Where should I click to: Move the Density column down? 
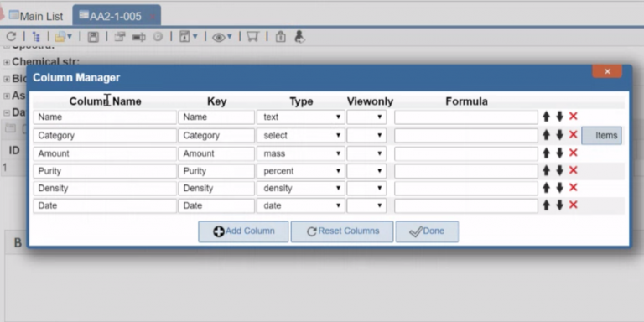[559, 188]
